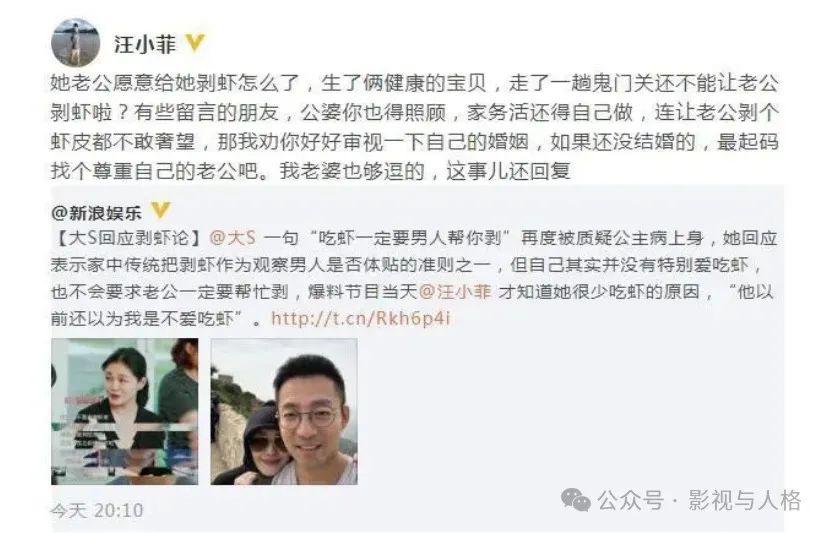
Task: Open the poster's round profile avatar
Action: 76,43
